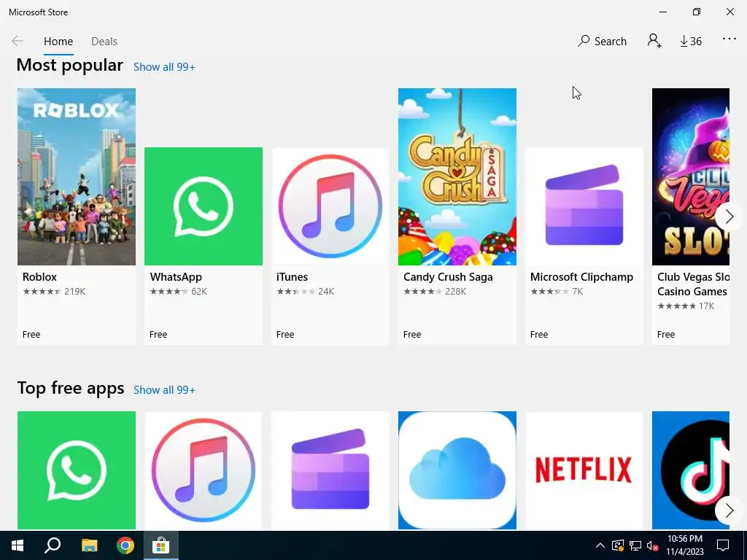Click Free price under Microsoft Clipchamp

click(539, 334)
